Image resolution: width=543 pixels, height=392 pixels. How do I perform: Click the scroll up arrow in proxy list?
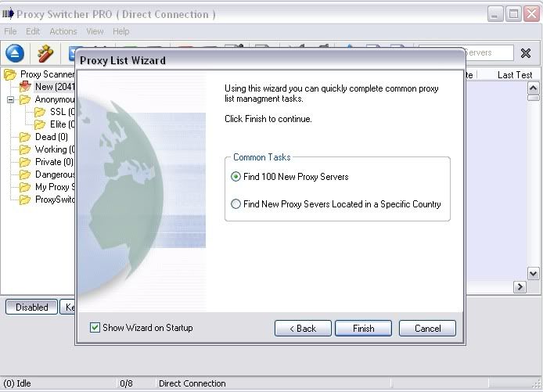(533, 88)
